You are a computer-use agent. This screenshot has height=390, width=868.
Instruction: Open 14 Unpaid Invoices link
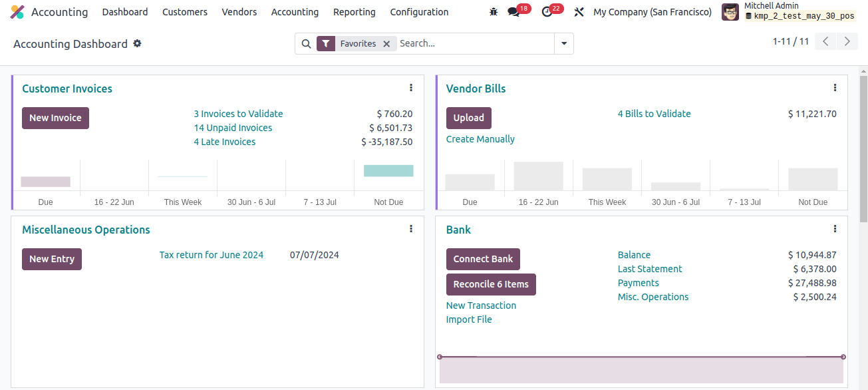point(233,128)
